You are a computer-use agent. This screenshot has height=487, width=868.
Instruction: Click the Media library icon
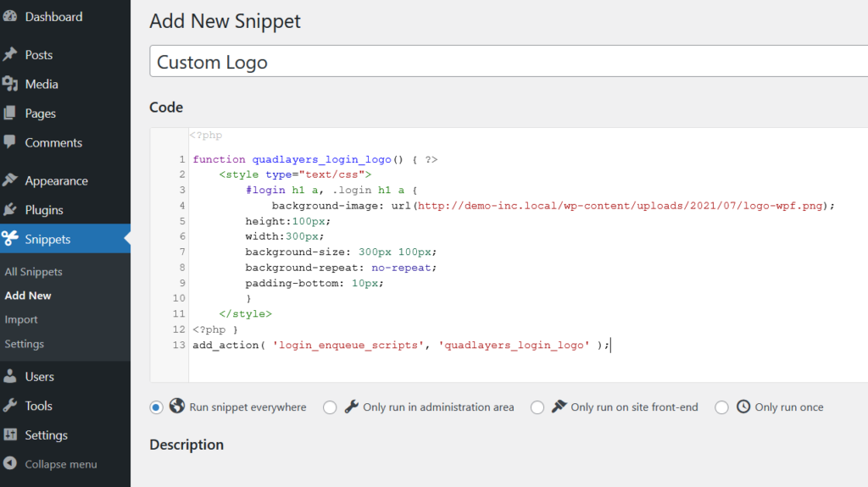point(10,84)
